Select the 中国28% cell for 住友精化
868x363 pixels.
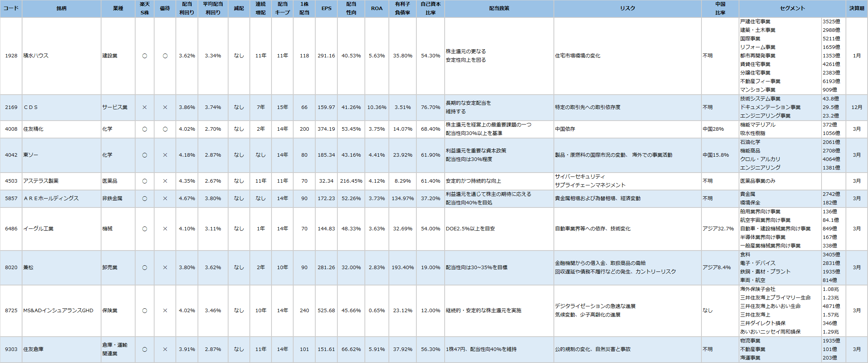tap(720, 129)
